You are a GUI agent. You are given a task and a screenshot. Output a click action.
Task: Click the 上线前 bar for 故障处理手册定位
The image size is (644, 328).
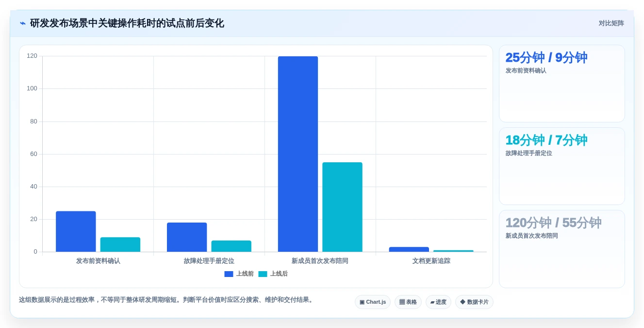click(187, 237)
